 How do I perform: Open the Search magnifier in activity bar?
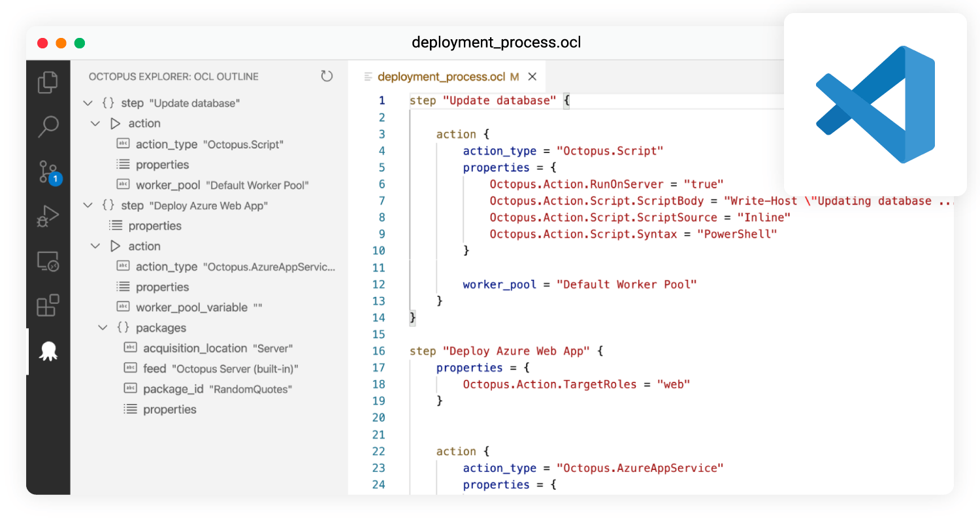coord(48,127)
